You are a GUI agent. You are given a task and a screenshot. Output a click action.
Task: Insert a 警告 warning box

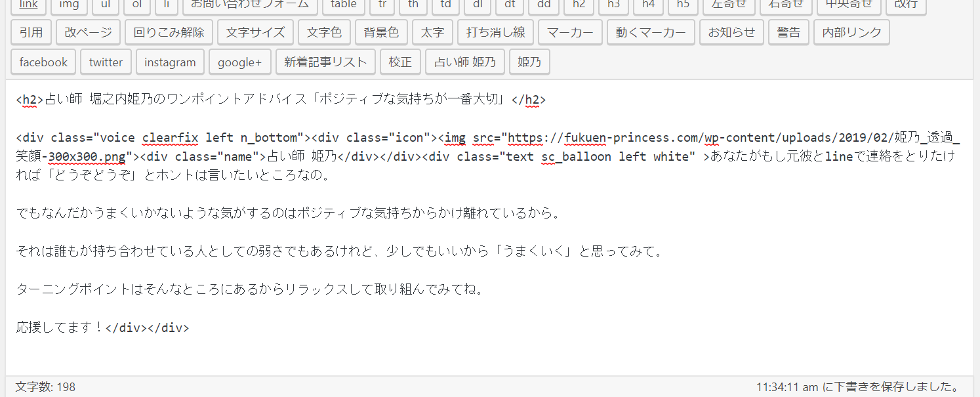[x=788, y=32]
